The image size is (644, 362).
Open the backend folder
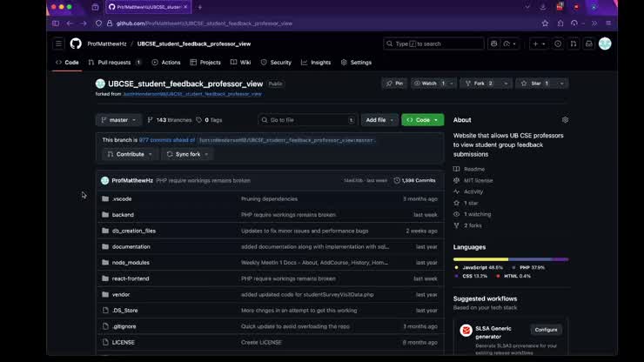point(123,215)
